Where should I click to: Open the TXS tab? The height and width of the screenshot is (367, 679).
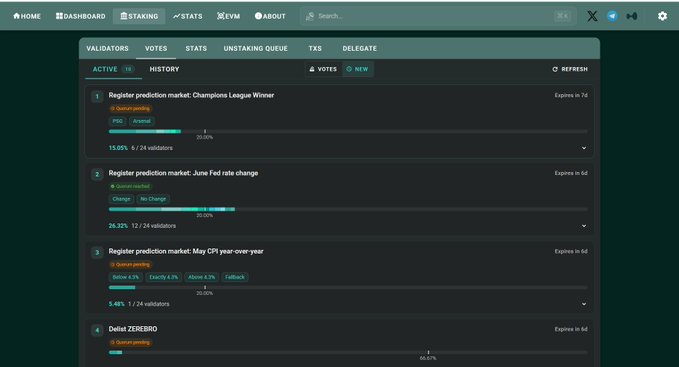coord(315,48)
